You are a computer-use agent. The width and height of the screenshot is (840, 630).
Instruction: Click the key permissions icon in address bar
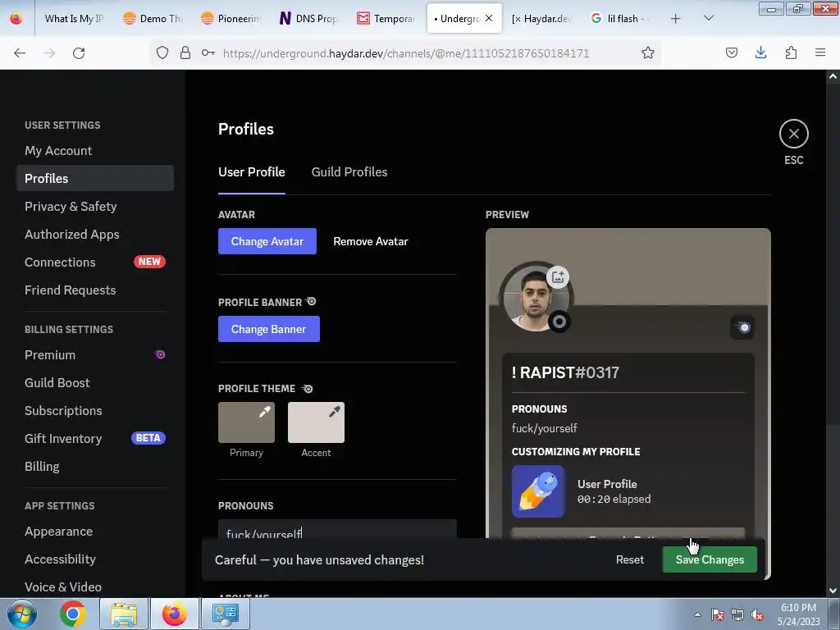click(208, 52)
